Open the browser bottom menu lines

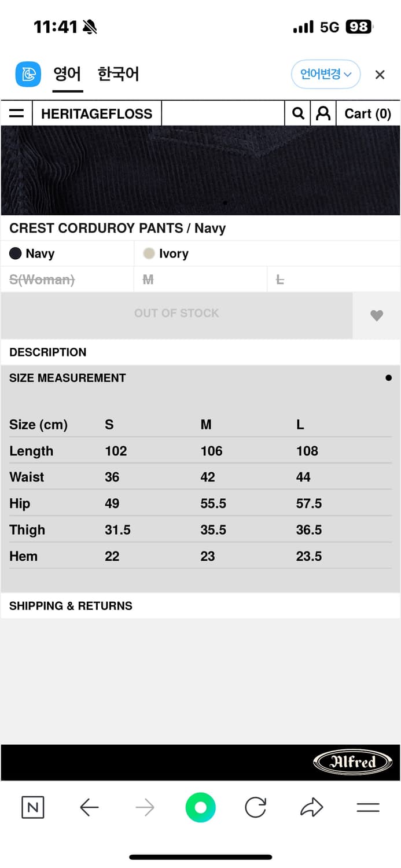point(367,807)
